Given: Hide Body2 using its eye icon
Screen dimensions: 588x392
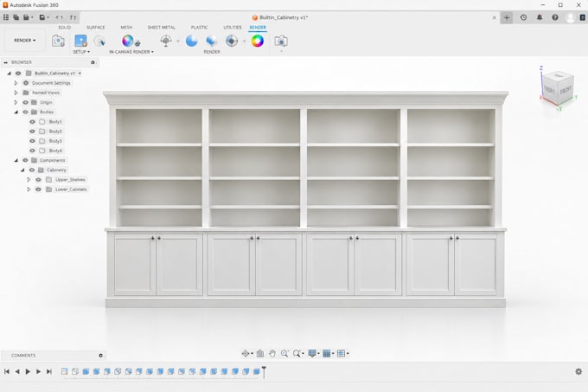Looking at the screenshot, I should [32, 132].
